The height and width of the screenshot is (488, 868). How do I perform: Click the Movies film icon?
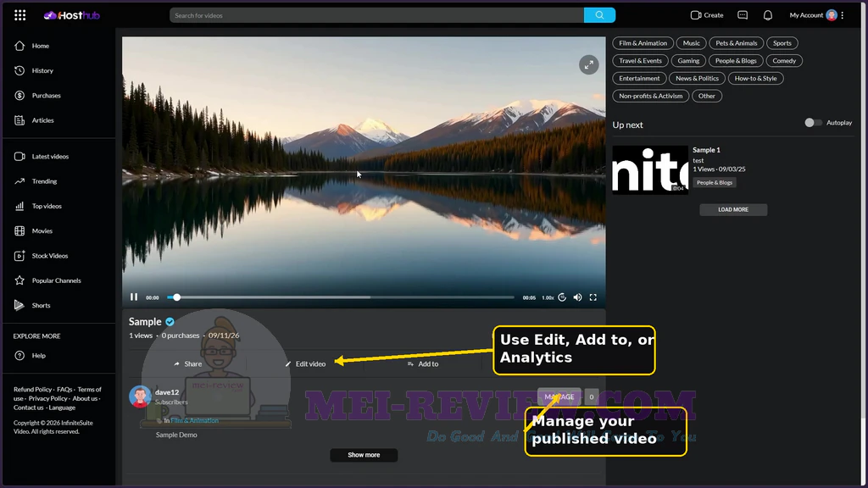pos(19,231)
